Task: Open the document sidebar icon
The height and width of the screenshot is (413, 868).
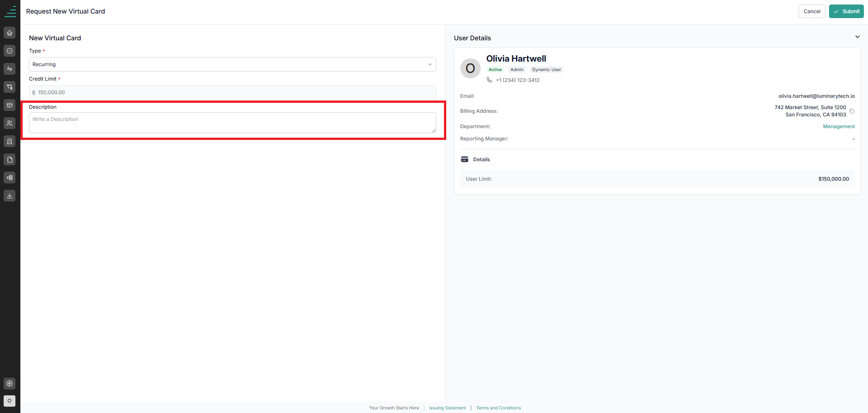Action: tap(10, 159)
